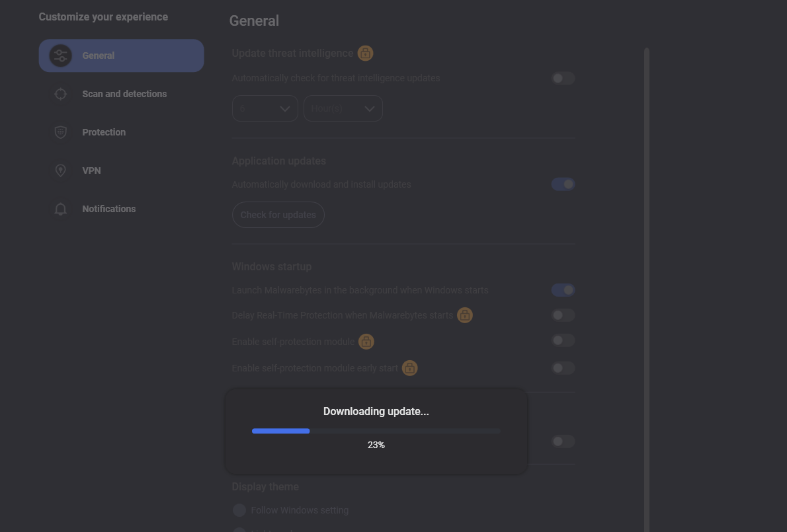Click the settings page vertical scrollbar
Screen dimensions: 787x532
coord(647,290)
